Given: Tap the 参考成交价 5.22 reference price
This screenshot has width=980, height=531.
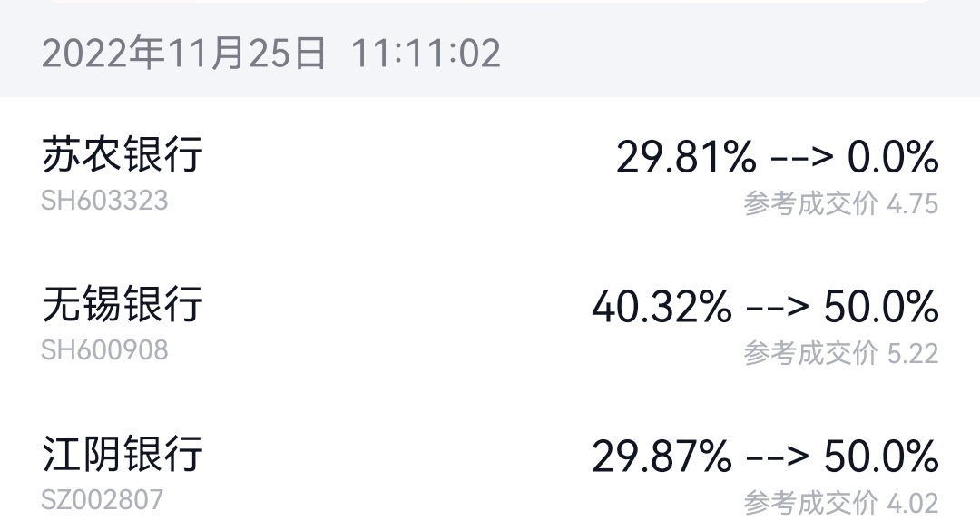Looking at the screenshot, I should point(840,353).
